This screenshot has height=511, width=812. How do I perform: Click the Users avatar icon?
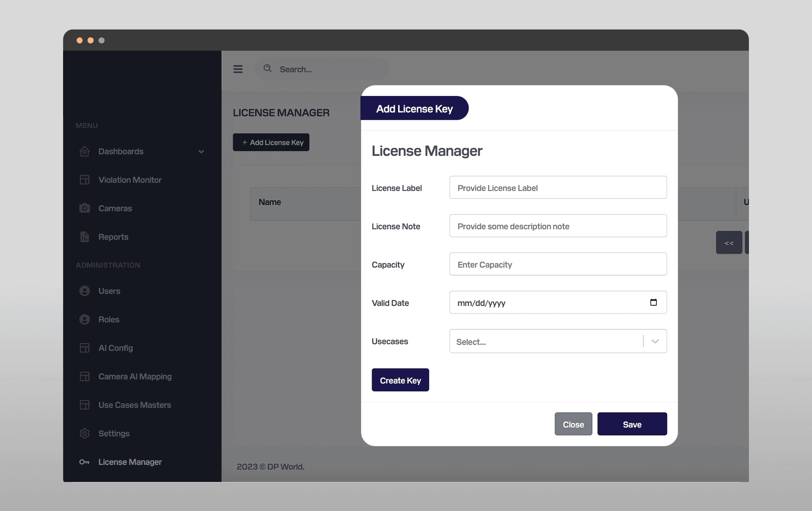(85, 291)
